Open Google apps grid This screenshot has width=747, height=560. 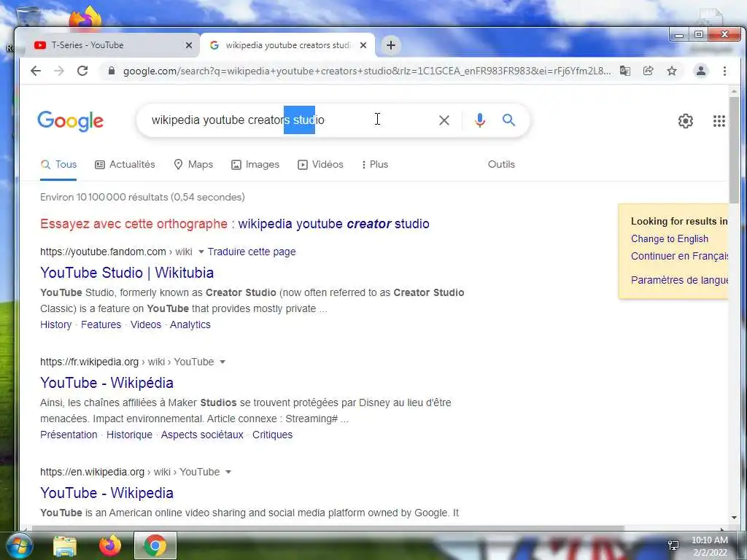click(719, 121)
